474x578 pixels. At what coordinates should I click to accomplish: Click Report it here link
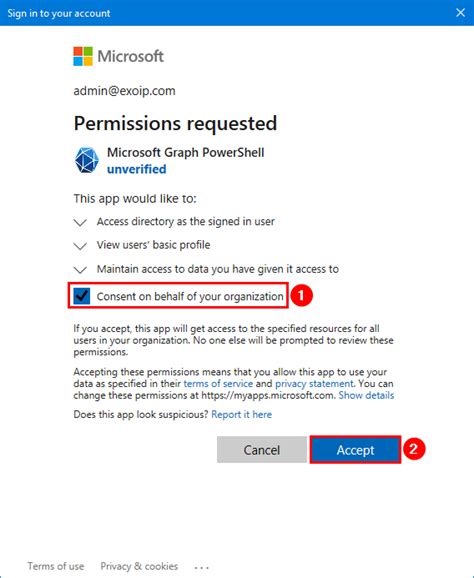click(x=241, y=414)
